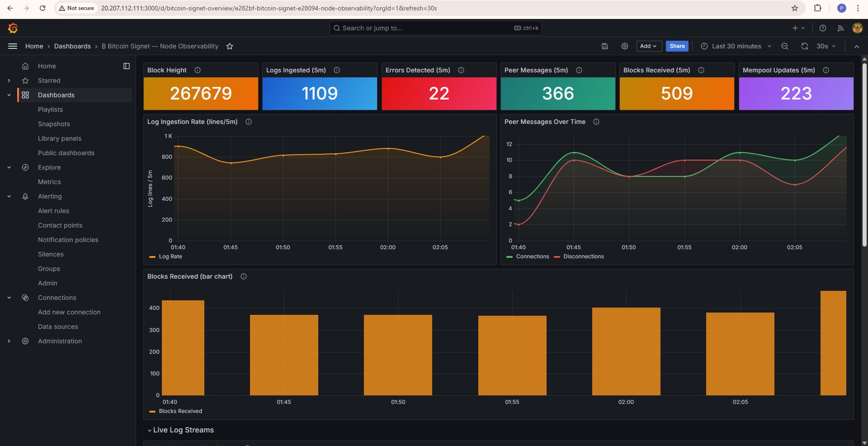Open Library panels in the sidebar

60,138
